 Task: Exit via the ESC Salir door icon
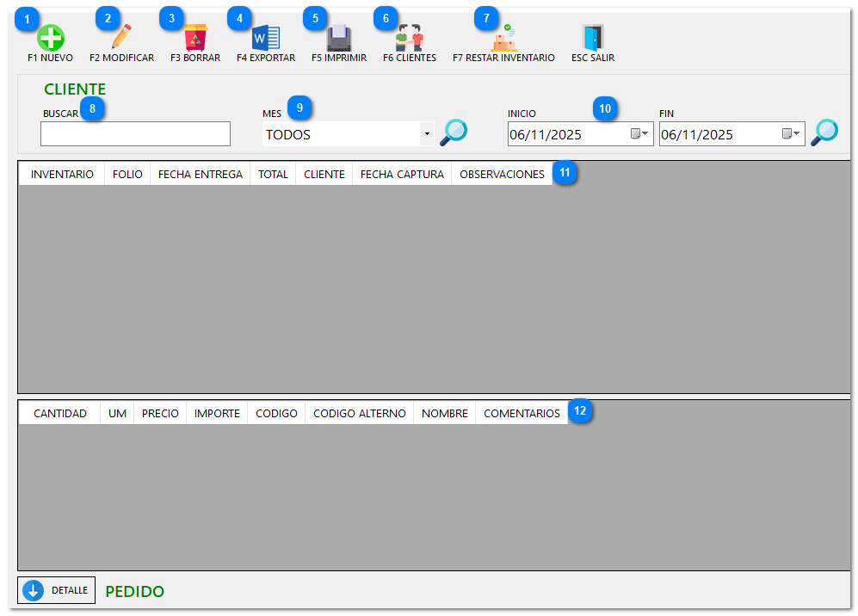coord(593,38)
